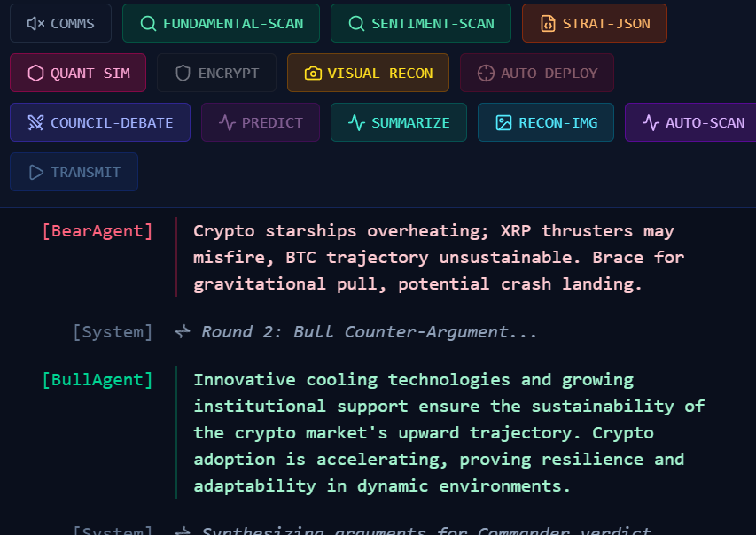Screen dimensions: 756x535
Task: Select the [System] label beside Round 2
Action: point(113,332)
